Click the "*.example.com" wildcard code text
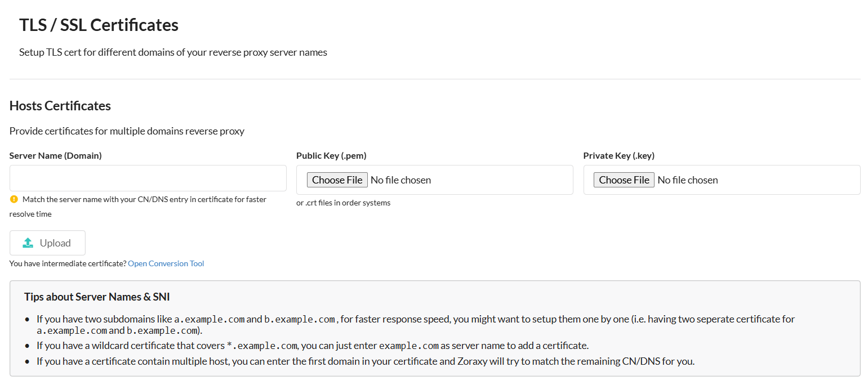Image resolution: width=868 pixels, height=385 pixels. point(262,346)
